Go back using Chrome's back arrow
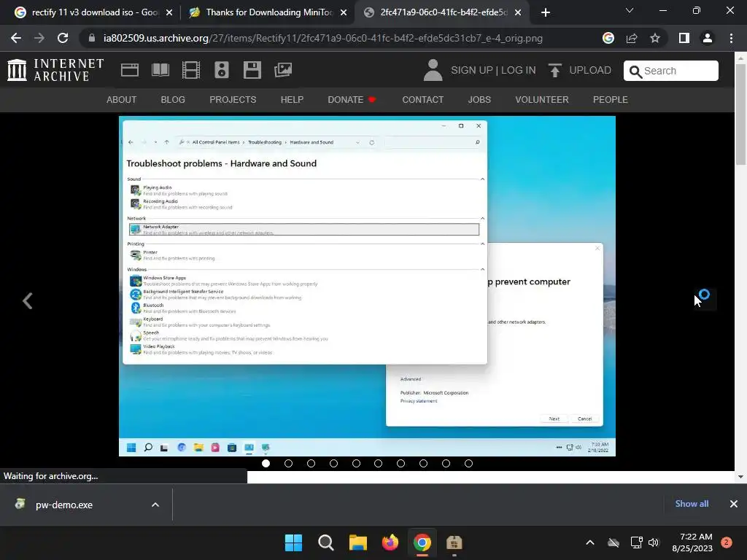 (x=16, y=38)
